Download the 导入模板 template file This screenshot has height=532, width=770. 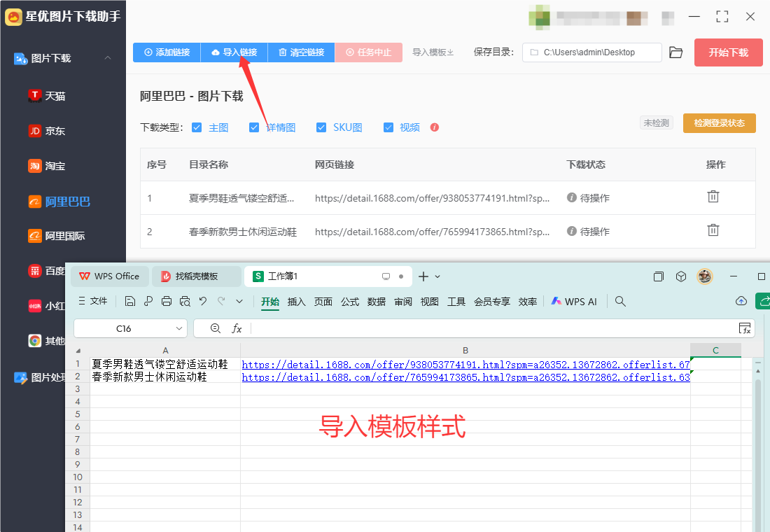pyautogui.click(x=433, y=52)
